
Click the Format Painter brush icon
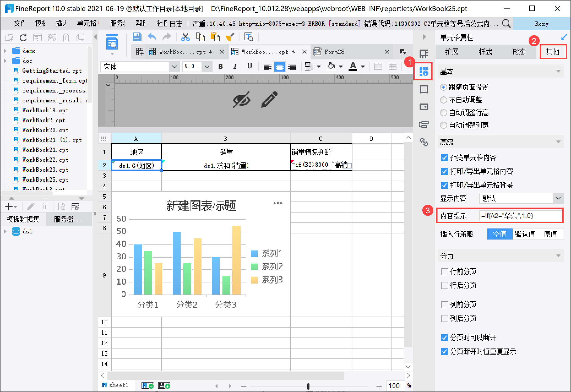(230, 37)
